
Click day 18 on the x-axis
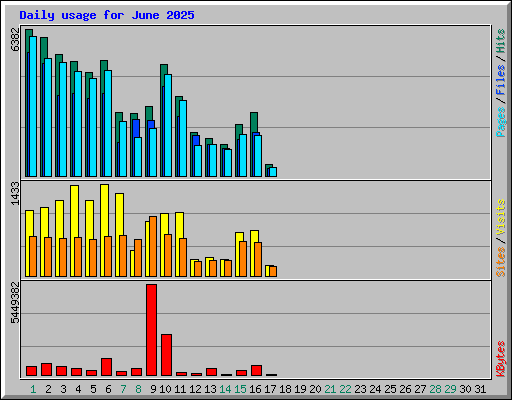[x=285, y=389]
